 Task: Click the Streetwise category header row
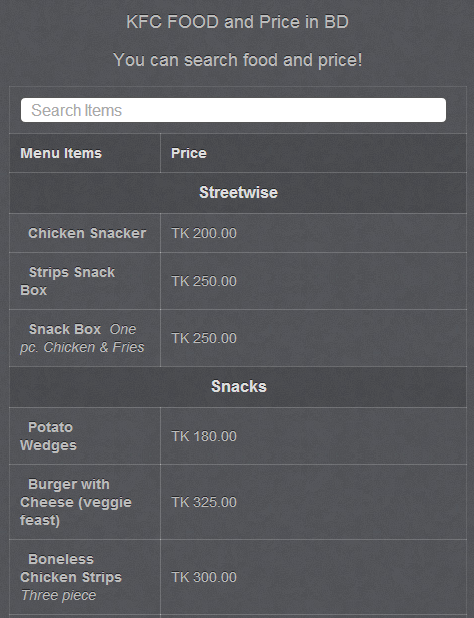238,193
